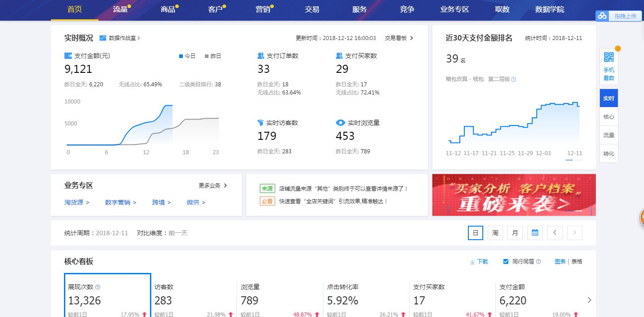Toggle the 昨日 series in payment chart legend
The image size is (644, 317).
(213, 55)
